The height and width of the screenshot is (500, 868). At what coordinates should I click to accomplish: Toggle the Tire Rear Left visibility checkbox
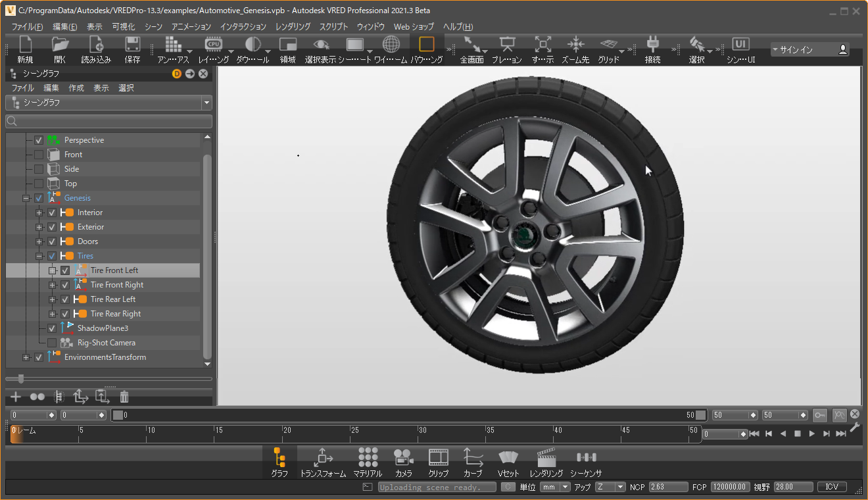(x=65, y=299)
